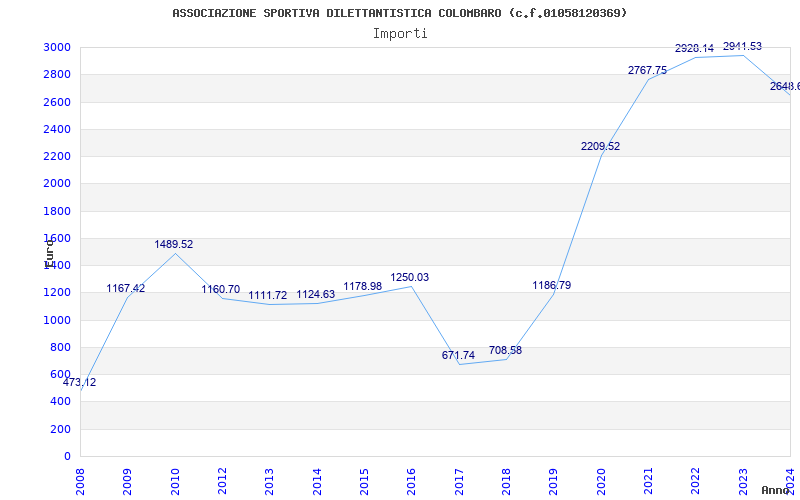Select the 1160.70 data label
Image resolution: width=800 pixels, height=500 pixels.
coord(220,289)
